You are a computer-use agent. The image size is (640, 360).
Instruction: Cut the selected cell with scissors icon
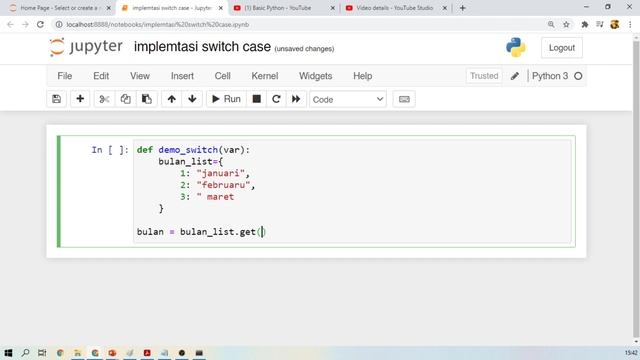tap(104, 99)
